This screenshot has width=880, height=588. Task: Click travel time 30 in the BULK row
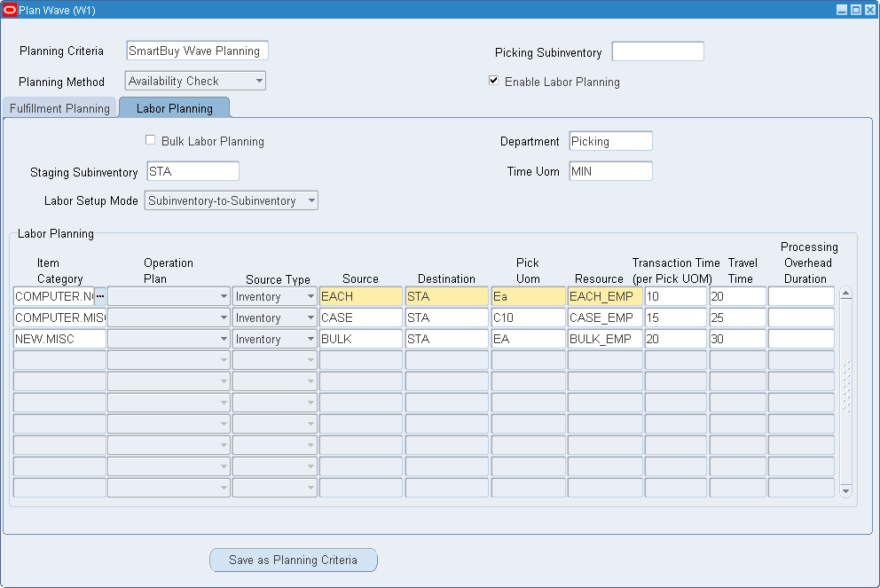(737, 339)
